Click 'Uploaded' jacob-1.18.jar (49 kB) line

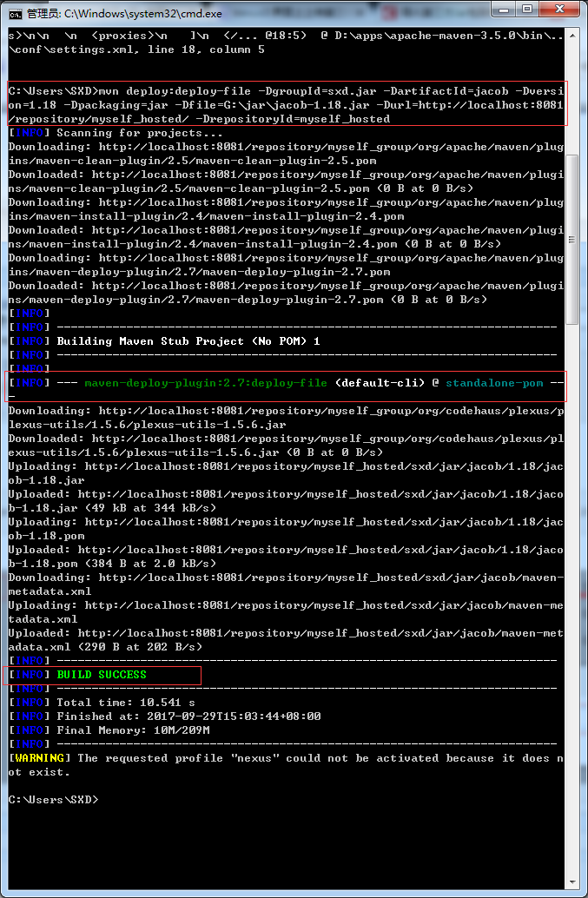(x=286, y=501)
